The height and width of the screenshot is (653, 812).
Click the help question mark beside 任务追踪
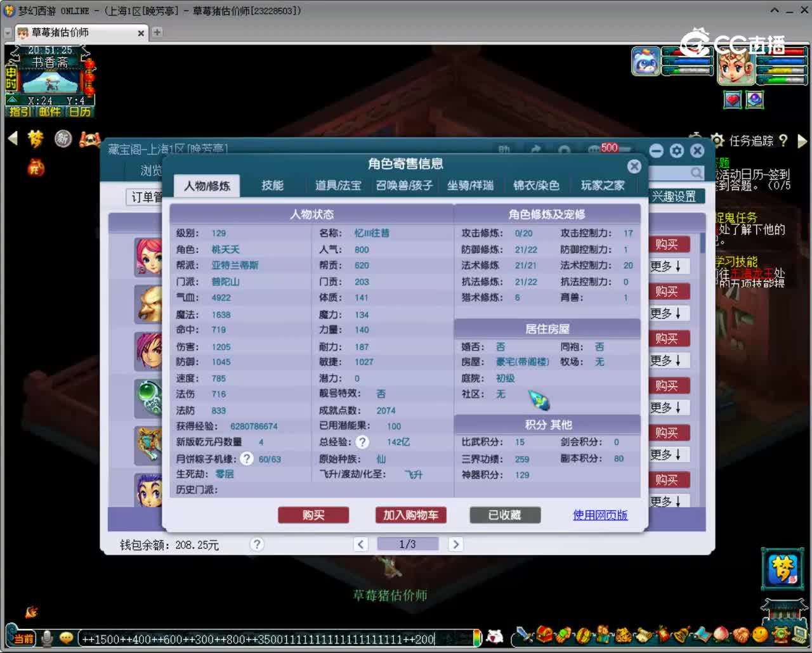click(783, 140)
